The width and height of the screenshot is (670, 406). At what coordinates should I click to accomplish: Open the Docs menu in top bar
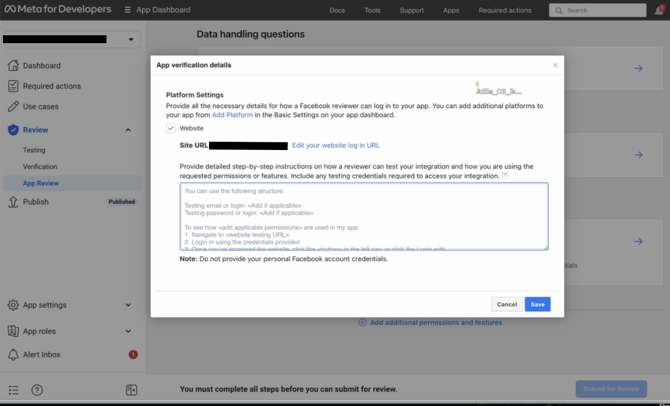[x=337, y=10]
